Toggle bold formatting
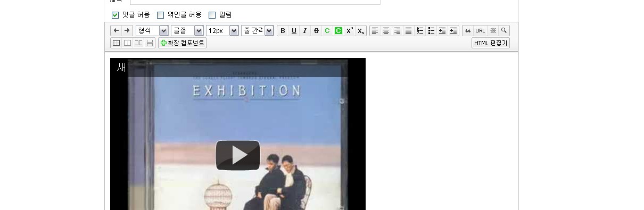This screenshot has width=644, height=210. tap(283, 30)
